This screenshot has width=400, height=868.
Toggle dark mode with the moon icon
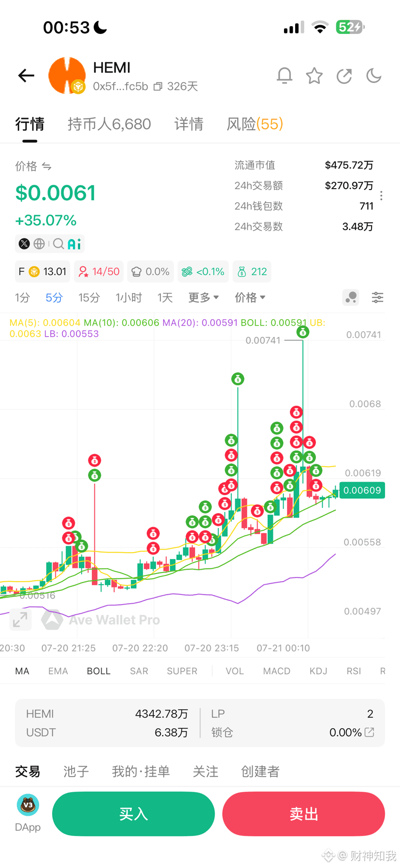click(x=374, y=75)
